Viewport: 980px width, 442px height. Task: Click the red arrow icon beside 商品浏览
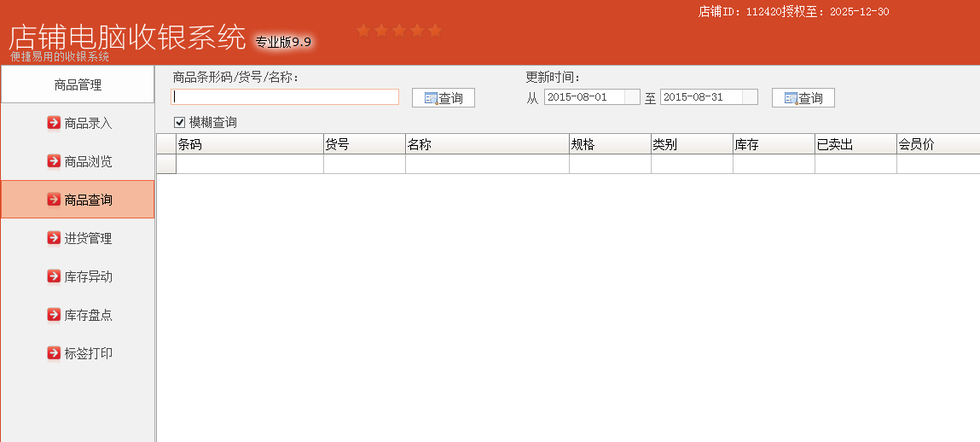[54, 161]
